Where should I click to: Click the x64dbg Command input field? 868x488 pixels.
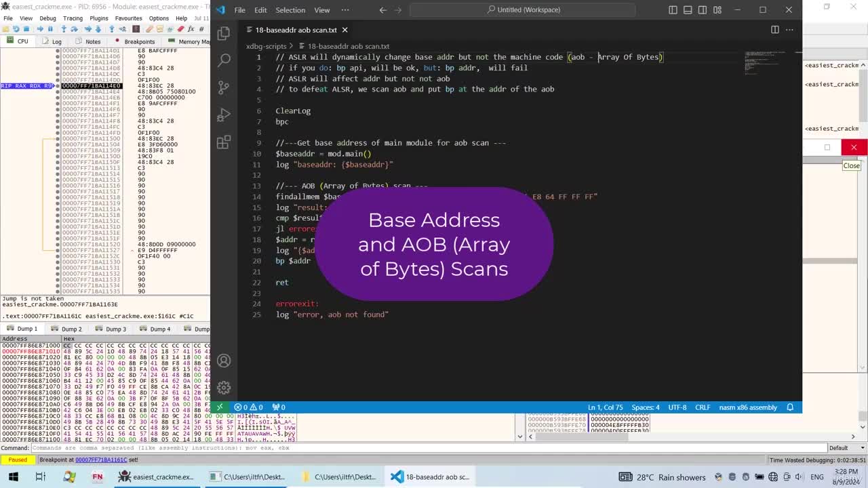429,447
